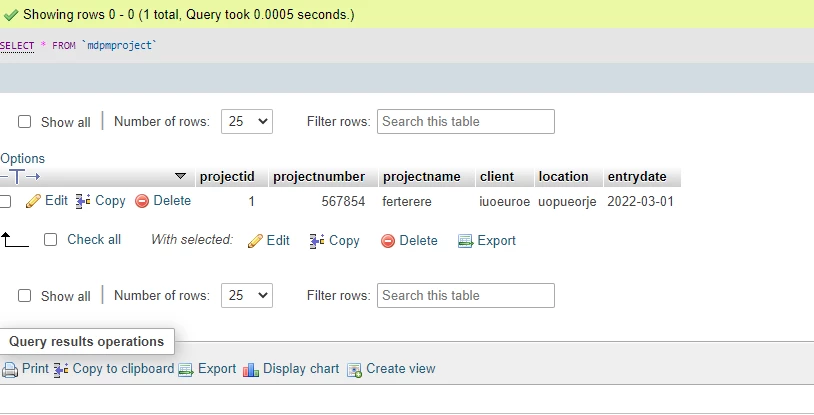The width and height of the screenshot is (814, 415).
Task: Click the projectname cell ferterere
Action: click(x=406, y=202)
